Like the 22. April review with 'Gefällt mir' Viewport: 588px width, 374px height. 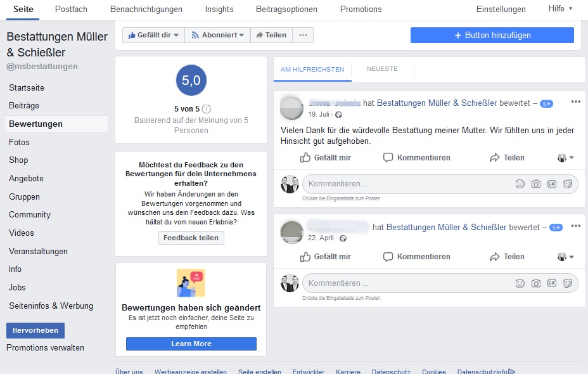pos(326,257)
